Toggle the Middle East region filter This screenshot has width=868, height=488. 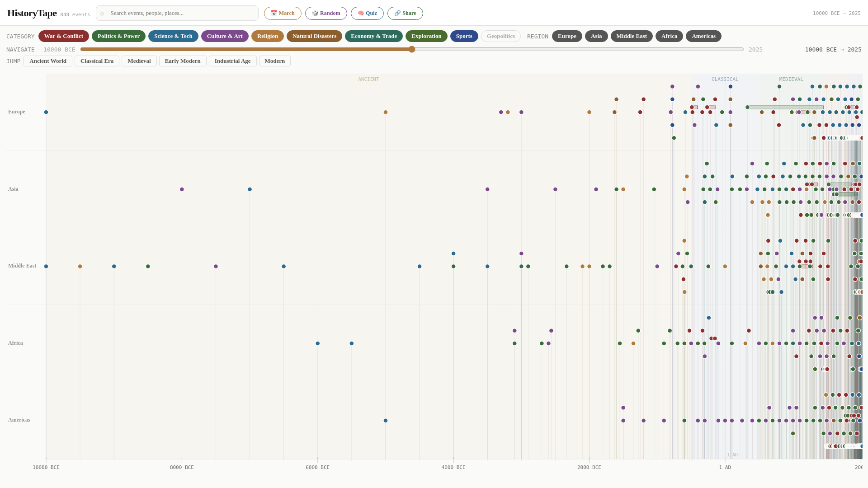[632, 36]
